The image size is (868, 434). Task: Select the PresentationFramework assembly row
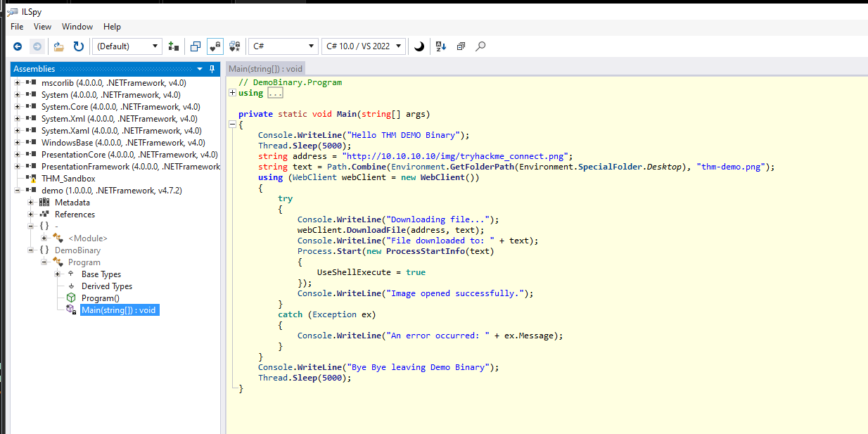point(131,167)
